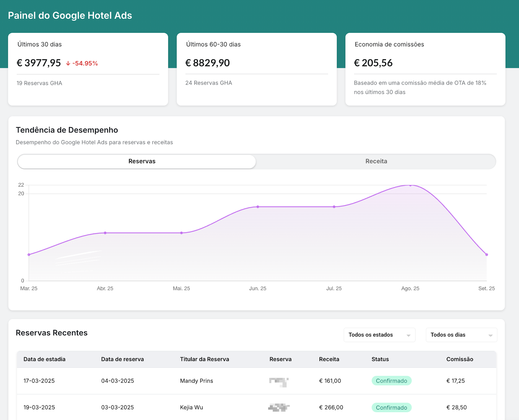519x420 pixels.
Task: Click the Kejia Wu guest name
Action: click(x=191, y=407)
